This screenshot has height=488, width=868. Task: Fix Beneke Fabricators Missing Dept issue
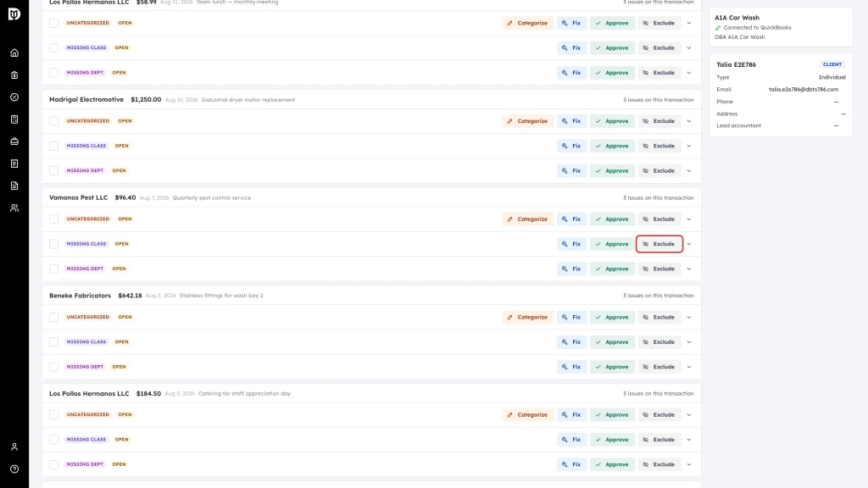coord(571,367)
